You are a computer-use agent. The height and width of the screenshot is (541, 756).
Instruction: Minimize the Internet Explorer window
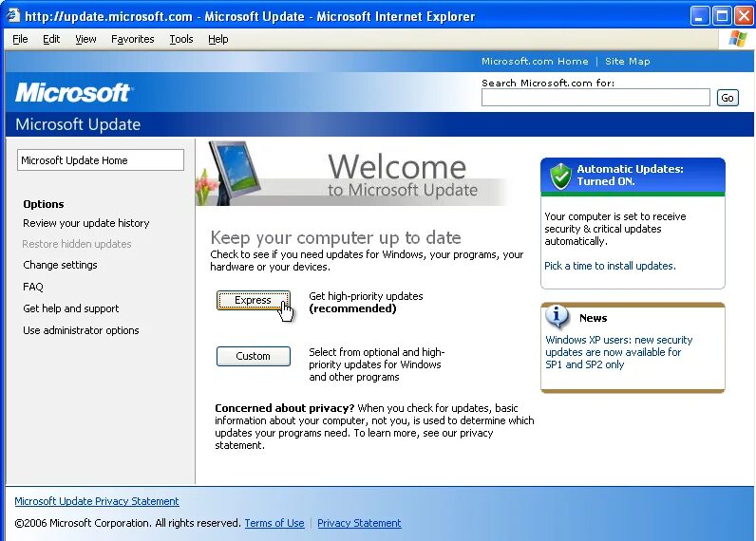699,16
